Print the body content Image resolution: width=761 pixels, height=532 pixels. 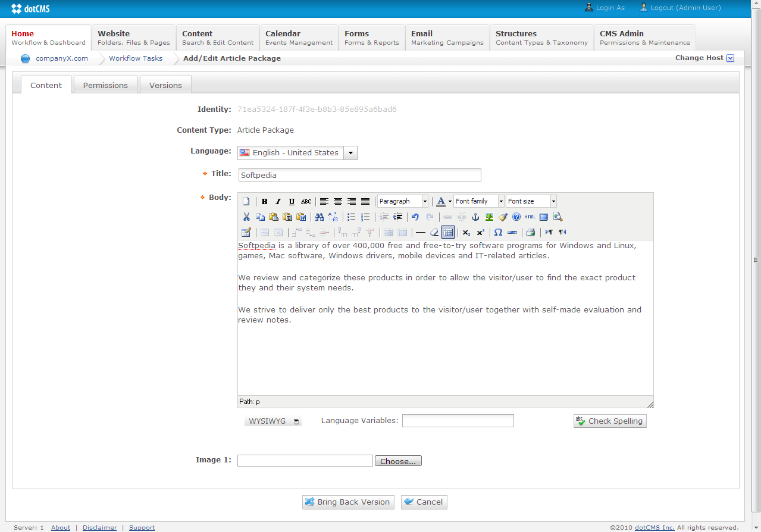pyautogui.click(x=531, y=232)
